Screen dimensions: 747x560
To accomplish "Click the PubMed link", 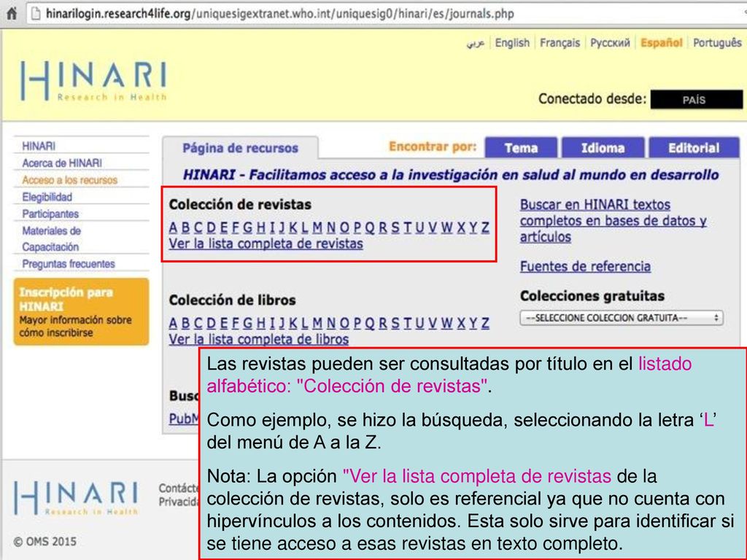I will [x=184, y=419].
